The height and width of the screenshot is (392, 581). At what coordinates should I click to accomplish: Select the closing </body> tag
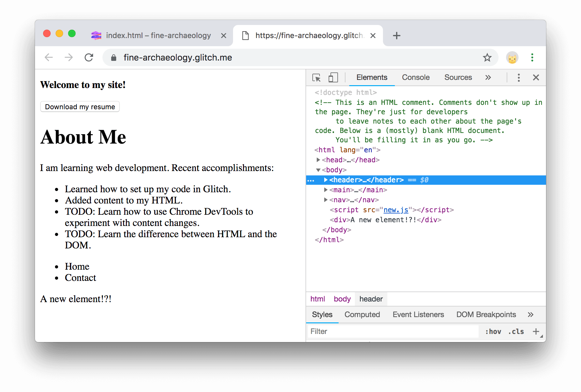pos(337,230)
